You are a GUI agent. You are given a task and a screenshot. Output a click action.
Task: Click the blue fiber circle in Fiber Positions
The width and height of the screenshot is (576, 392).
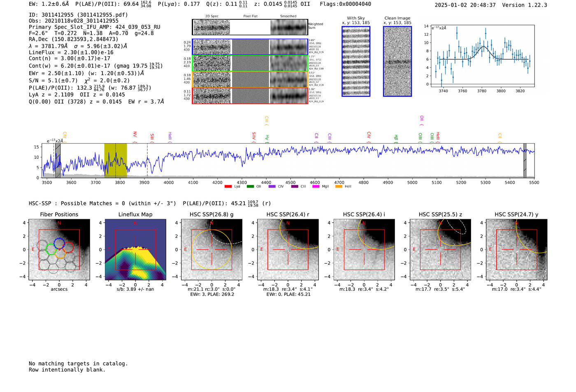59,243
